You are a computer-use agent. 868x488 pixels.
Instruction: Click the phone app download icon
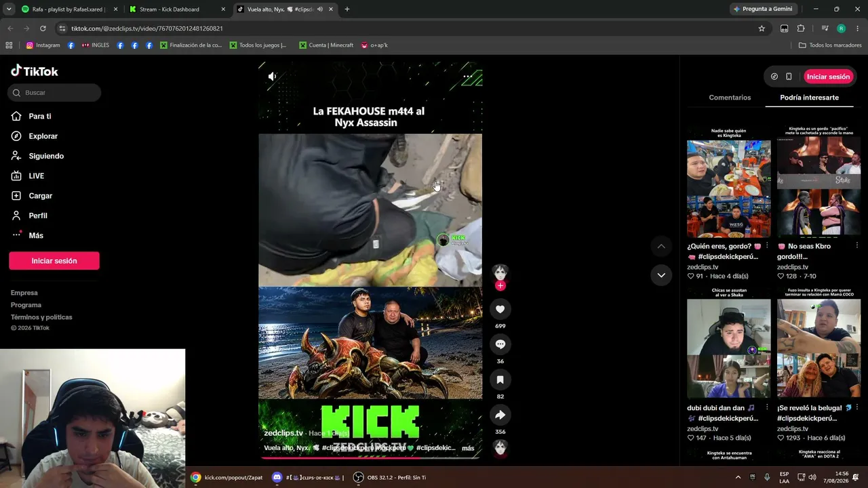(789, 77)
